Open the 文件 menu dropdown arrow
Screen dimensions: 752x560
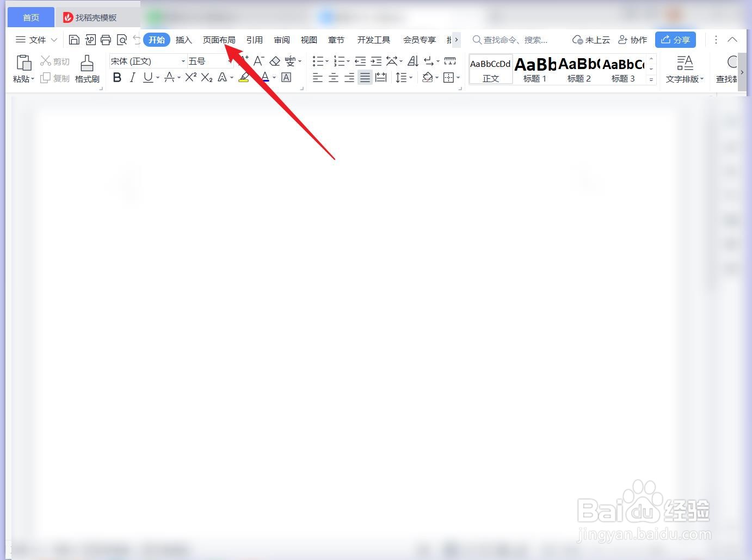54,40
